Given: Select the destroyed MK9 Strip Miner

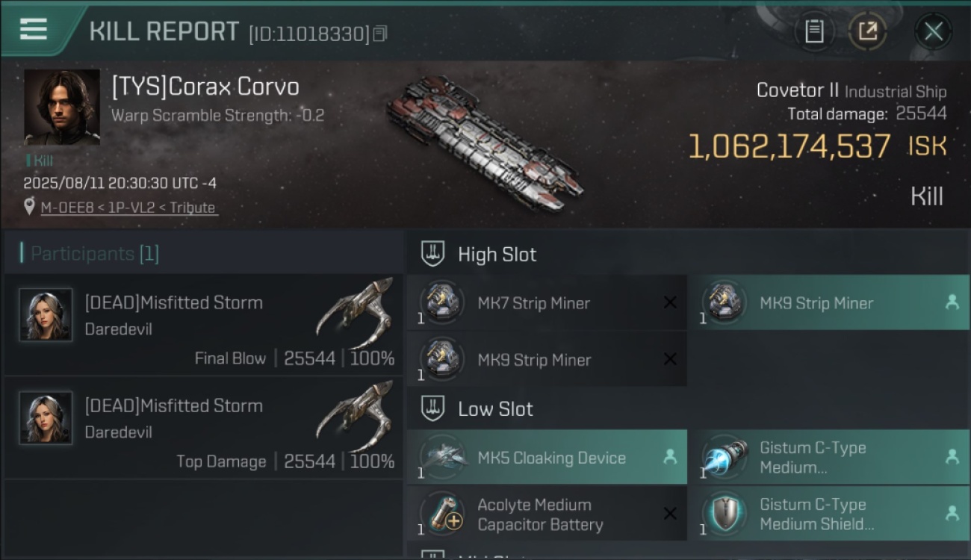Looking at the screenshot, I should pyautogui.click(x=547, y=360).
